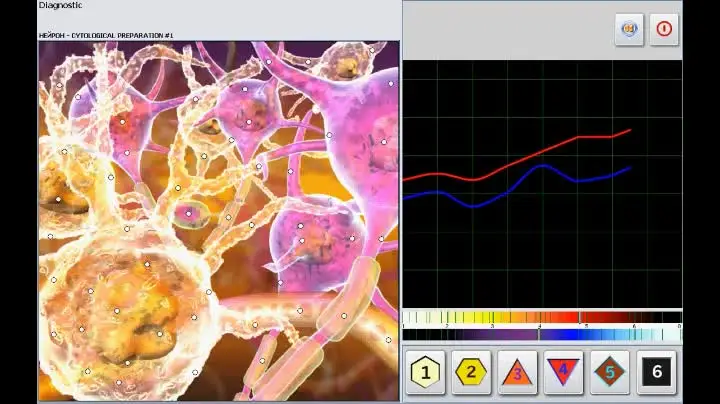Select the yellow hexagon icon 2
Image resolution: width=720 pixels, height=404 pixels.
tap(471, 372)
